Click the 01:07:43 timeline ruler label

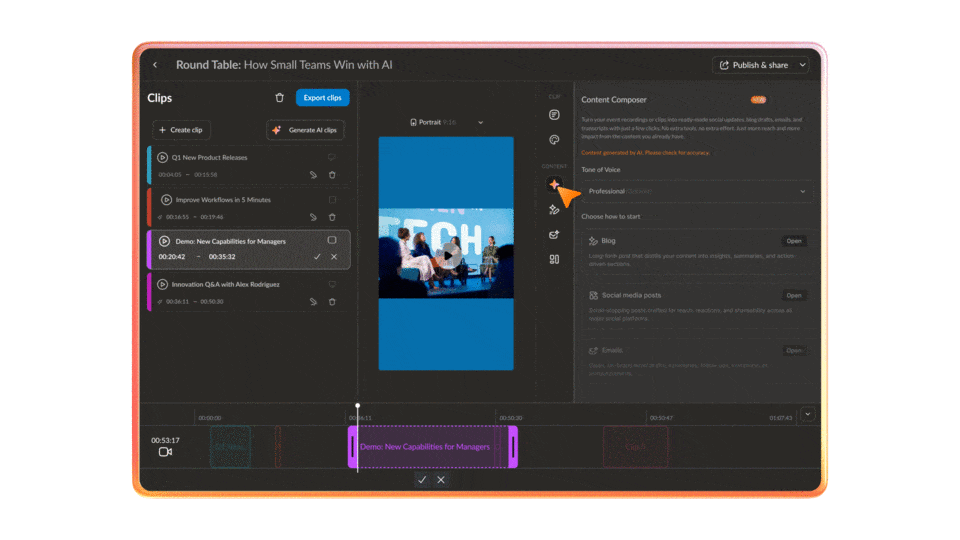coord(781,418)
